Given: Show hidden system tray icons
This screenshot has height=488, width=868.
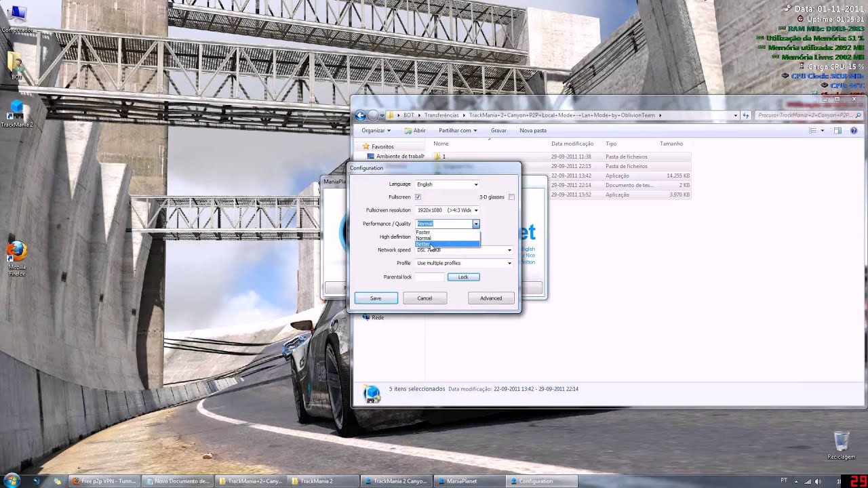Looking at the screenshot, I should pyautogui.click(x=796, y=481).
